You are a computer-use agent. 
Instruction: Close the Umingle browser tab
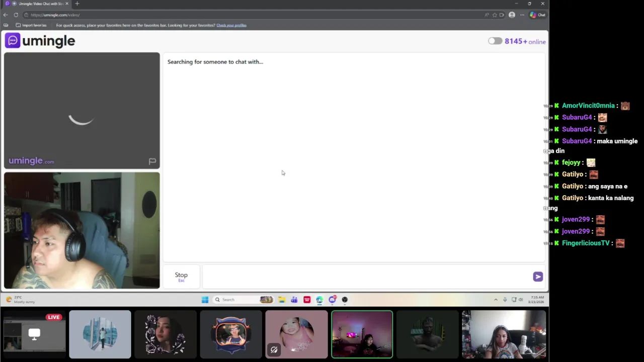tap(67, 4)
